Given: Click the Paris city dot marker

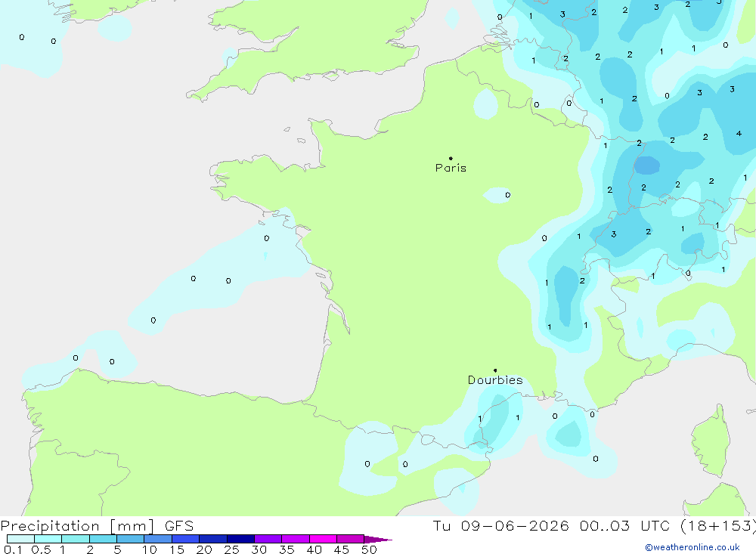Looking at the screenshot, I should tap(451, 158).
